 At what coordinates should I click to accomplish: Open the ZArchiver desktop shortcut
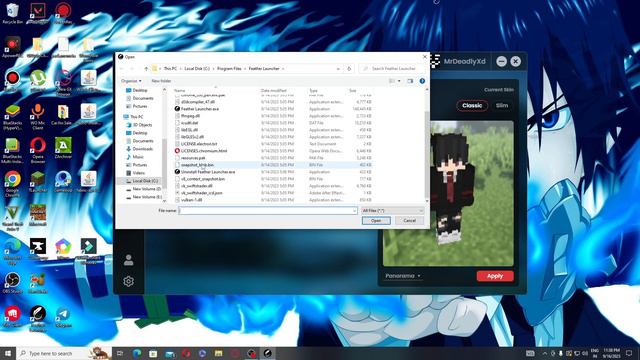coord(63,148)
